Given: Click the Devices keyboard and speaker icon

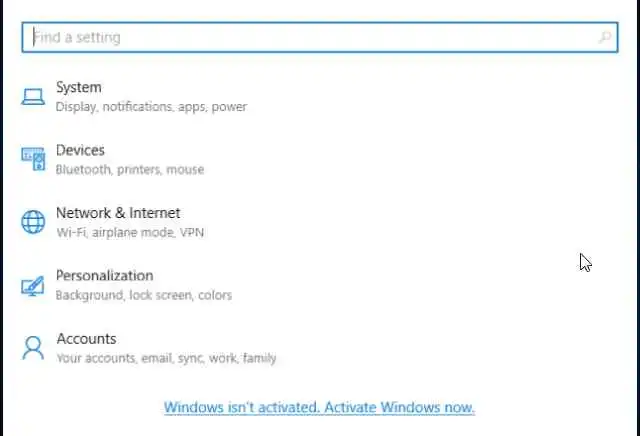Looking at the screenshot, I should pyautogui.click(x=33, y=159).
